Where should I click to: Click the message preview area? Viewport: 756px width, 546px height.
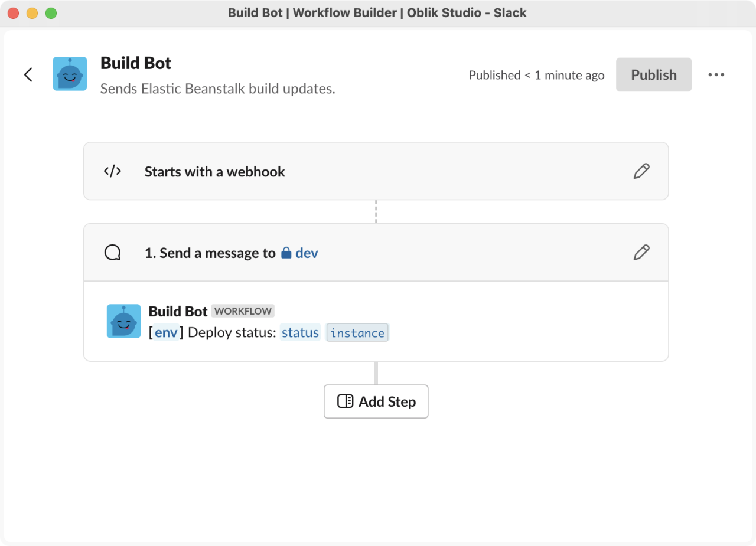376,321
